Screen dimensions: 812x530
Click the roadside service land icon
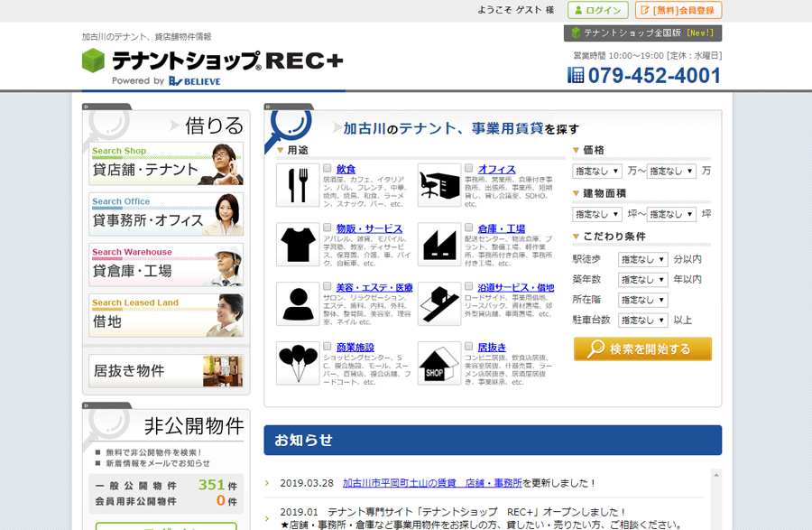click(439, 303)
